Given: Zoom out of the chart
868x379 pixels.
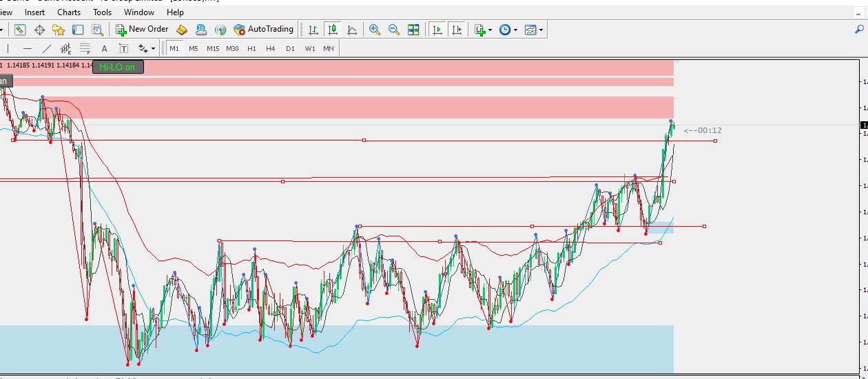Looking at the screenshot, I should click(x=394, y=30).
